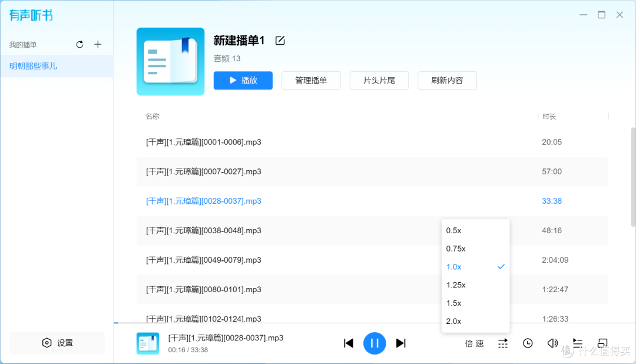Open the sleep timer clock icon

[528, 343]
